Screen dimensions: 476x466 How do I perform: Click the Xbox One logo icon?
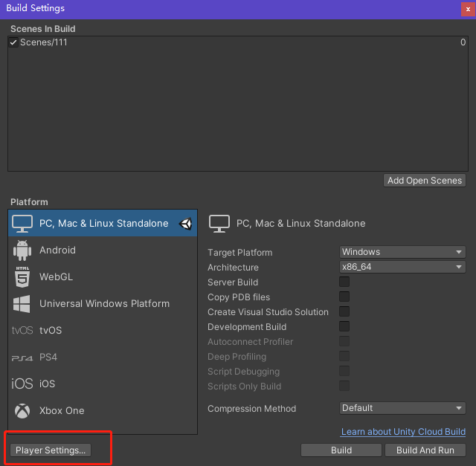(x=22, y=411)
